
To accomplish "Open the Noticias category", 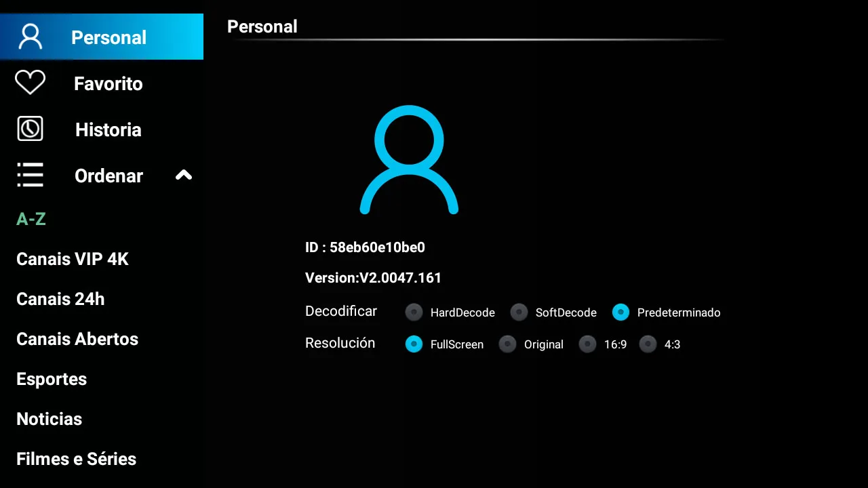I will 50,419.
